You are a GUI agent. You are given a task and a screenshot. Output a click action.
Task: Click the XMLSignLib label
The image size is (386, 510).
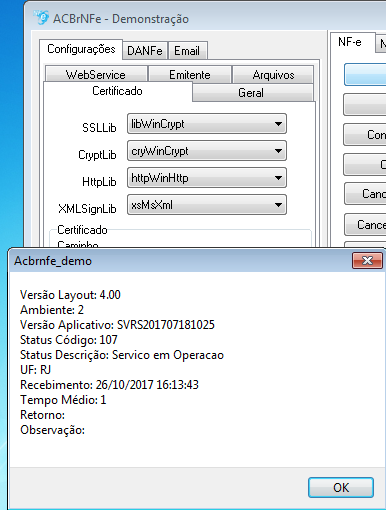tap(87, 209)
